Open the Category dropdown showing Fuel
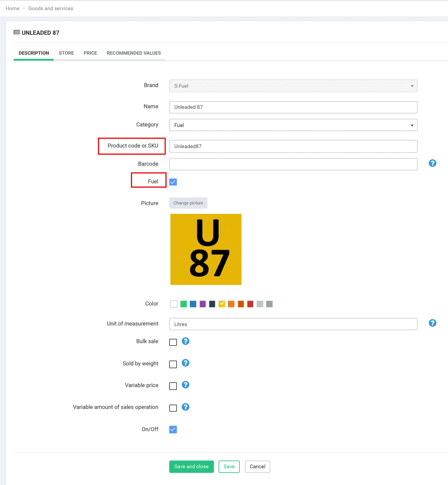 click(293, 125)
